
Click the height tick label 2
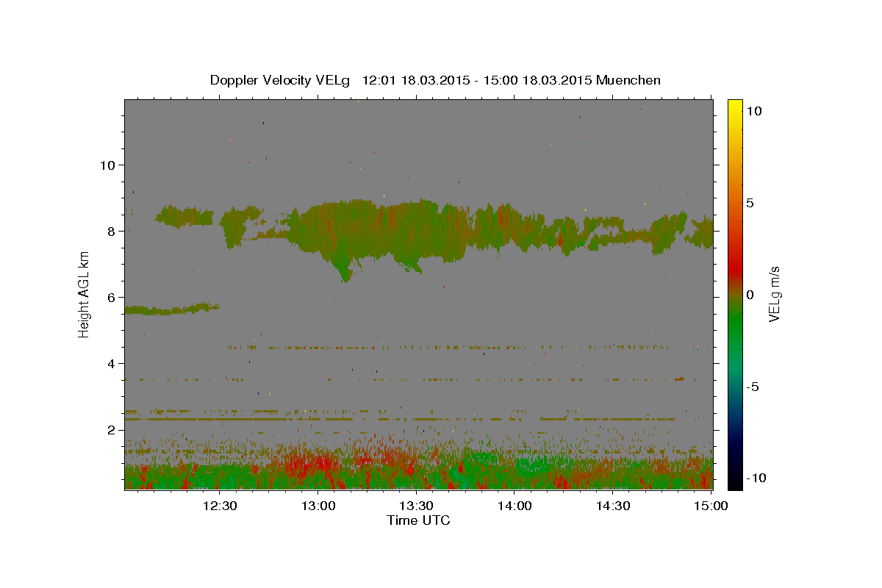[112, 429]
